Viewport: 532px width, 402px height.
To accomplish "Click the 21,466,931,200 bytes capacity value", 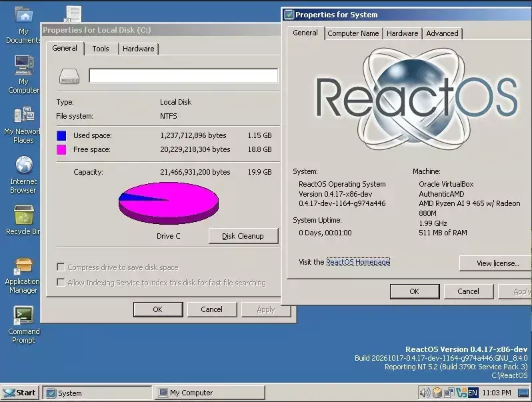I will [195, 172].
